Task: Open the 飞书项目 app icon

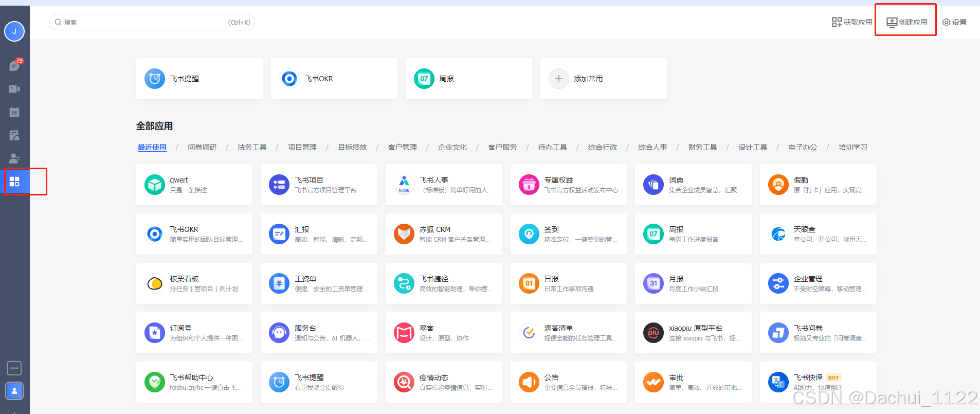Action: click(x=279, y=185)
